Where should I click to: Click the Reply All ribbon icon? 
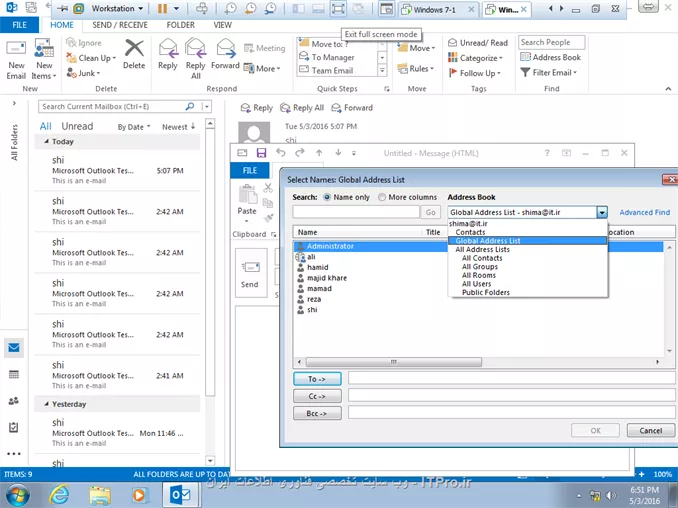[195, 48]
